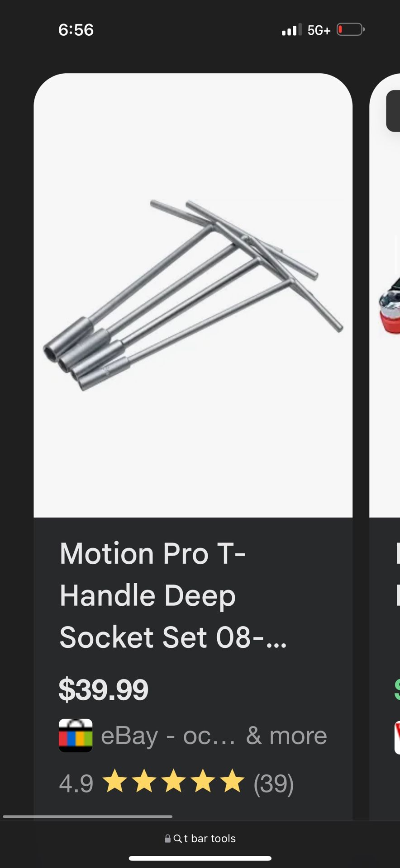Click the horizontal carousel scroll indicator
The width and height of the screenshot is (400, 868).
pos(87,816)
